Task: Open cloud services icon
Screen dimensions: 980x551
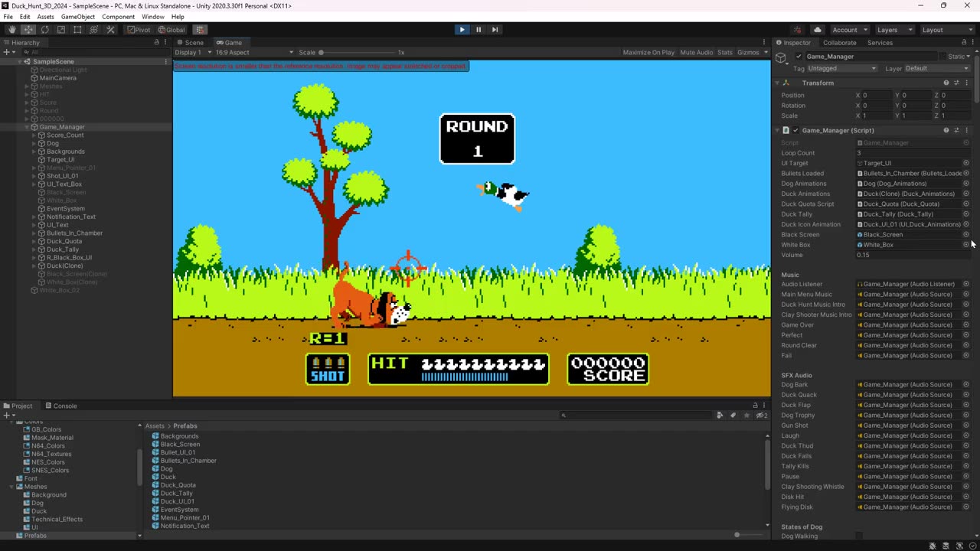Action: [817, 30]
